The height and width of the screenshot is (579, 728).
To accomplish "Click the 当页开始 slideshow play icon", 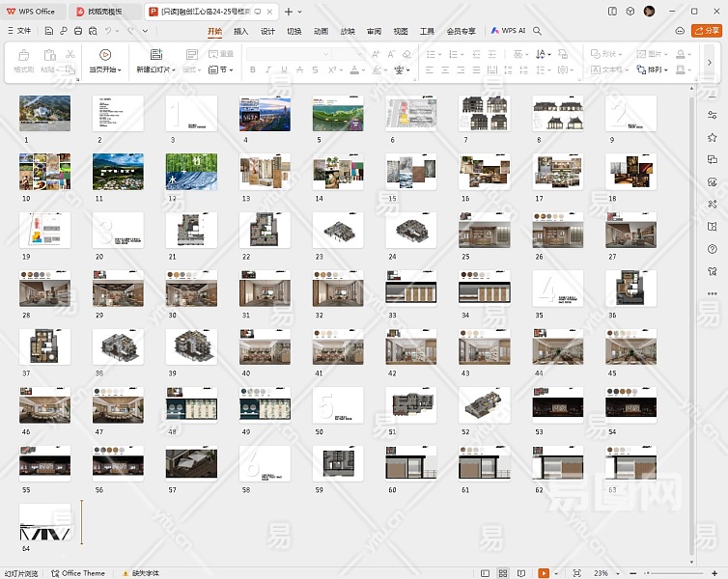I will coord(105,55).
